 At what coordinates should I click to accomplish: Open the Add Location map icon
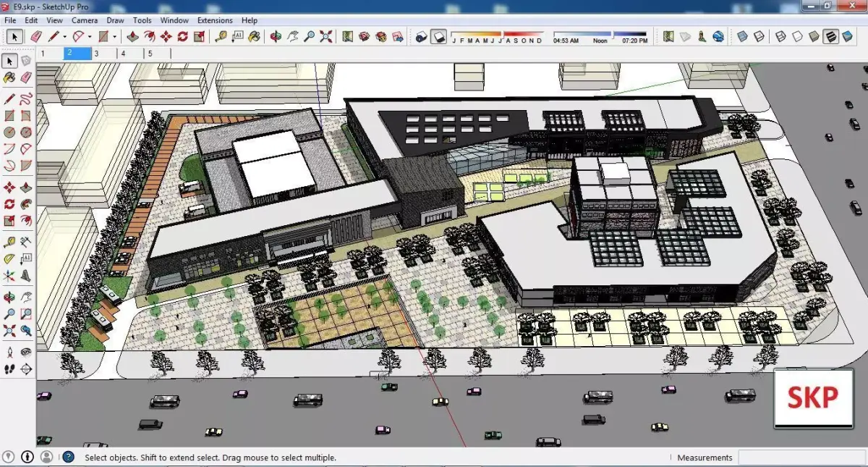coord(348,36)
